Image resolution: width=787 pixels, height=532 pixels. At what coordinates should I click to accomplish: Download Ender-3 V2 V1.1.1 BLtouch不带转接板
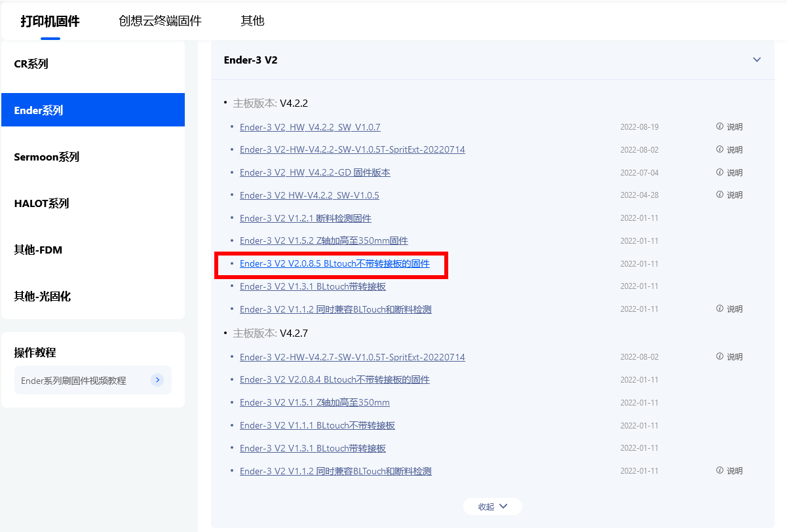click(317, 426)
